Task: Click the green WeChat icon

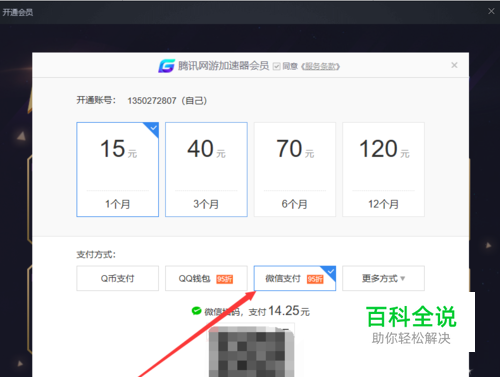Action: tap(196, 311)
